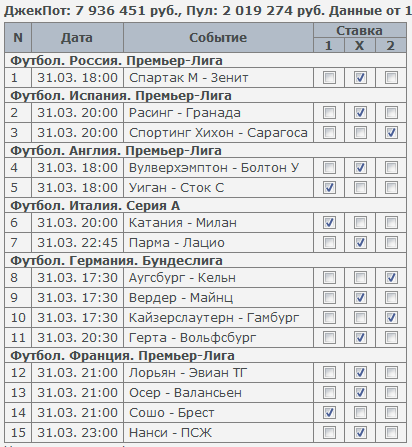Click the Дата column header
This screenshot has height=447, width=412.
pos(77,38)
